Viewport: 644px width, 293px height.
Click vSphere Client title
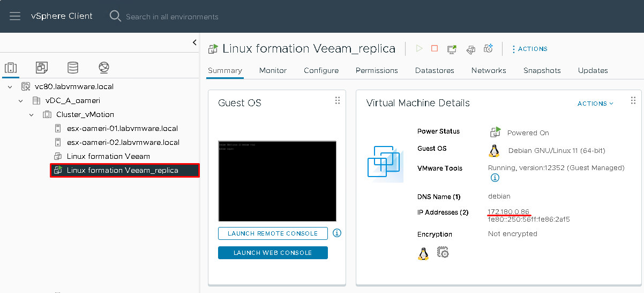pyautogui.click(x=62, y=16)
